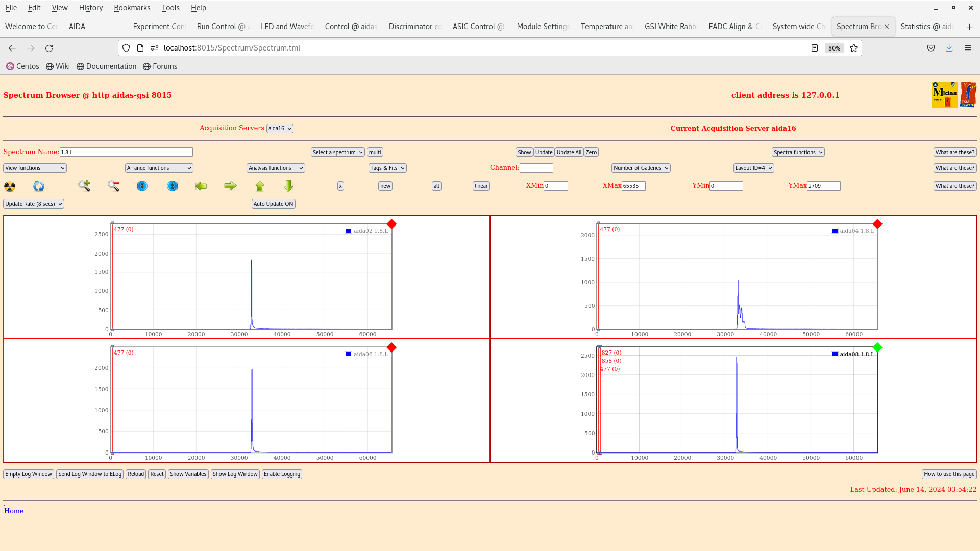Viewport: 980px width, 551px height.
Task: Expand the Analysis functions dropdown
Action: (275, 167)
